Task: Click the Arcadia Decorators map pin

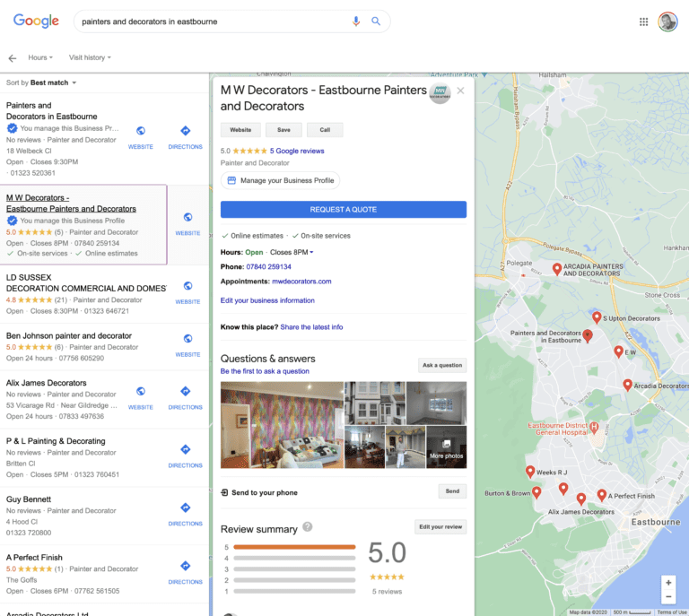Action: tap(627, 385)
